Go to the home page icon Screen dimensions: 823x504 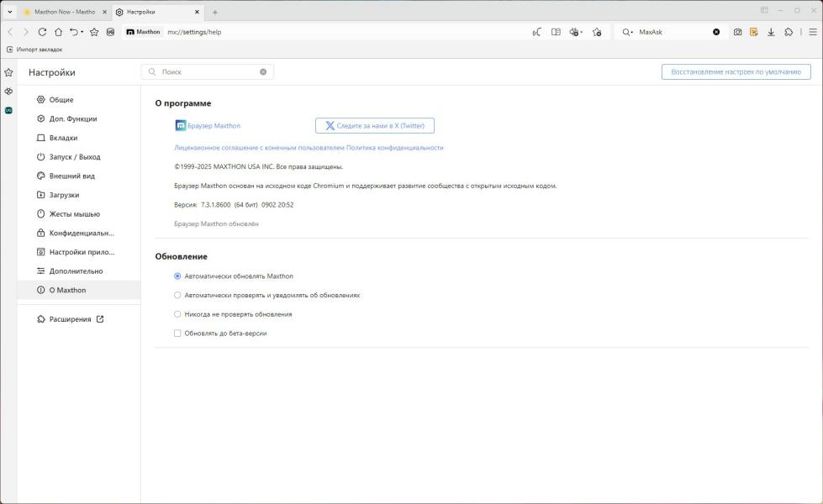click(x=58, y=32)
